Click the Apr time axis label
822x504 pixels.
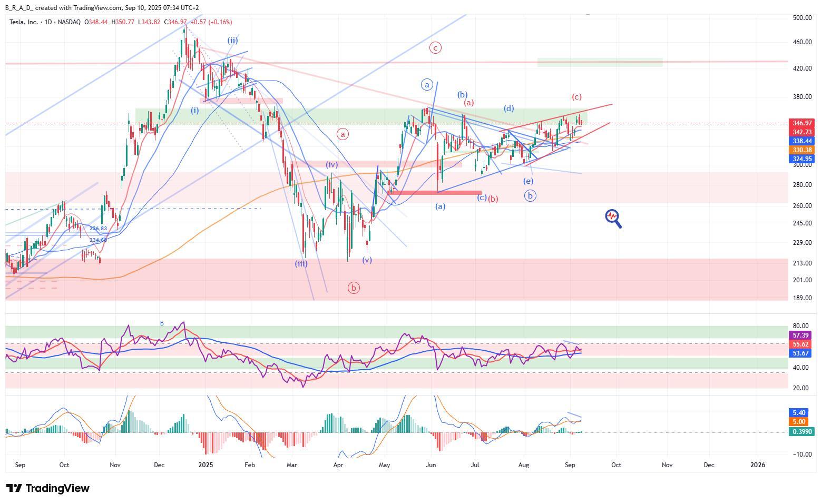coord(338,465)
